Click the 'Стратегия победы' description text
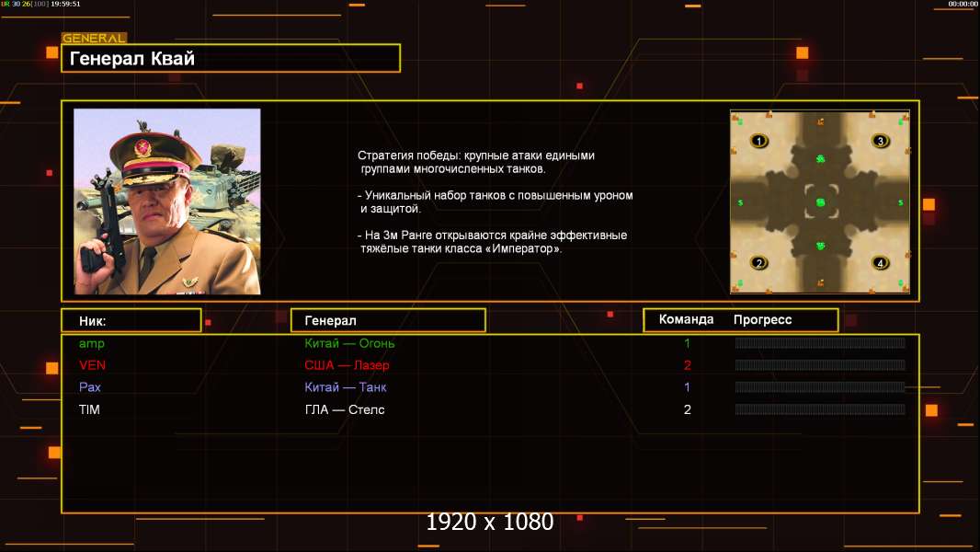980x552 pixels. 476,162
